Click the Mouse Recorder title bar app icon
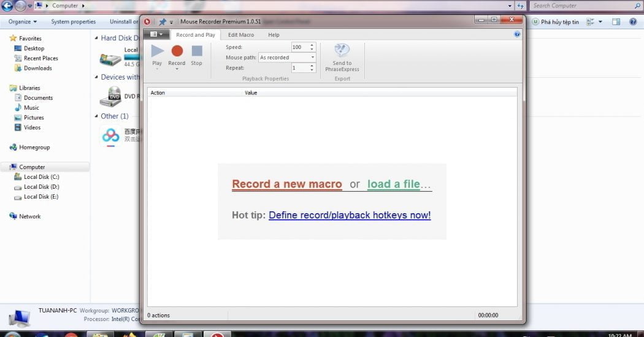644x337 pixels. [147, 22]
